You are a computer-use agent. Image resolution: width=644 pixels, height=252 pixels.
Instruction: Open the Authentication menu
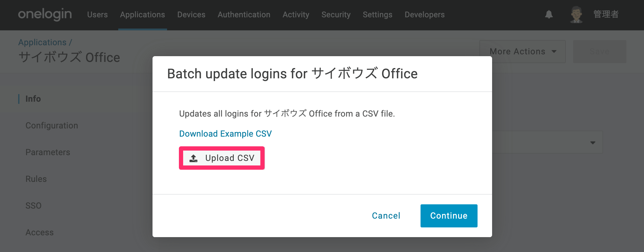[x=244, y=15]
